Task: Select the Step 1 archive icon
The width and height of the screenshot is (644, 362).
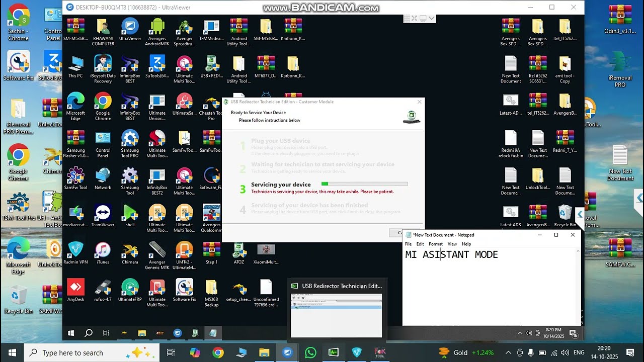Action: point(211,253)
